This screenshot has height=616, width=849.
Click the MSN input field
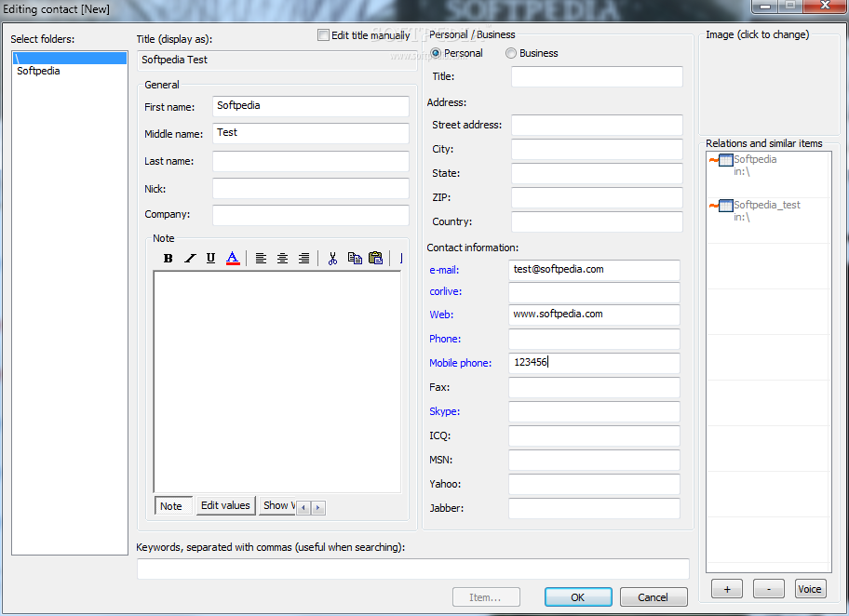coord(594,460)
